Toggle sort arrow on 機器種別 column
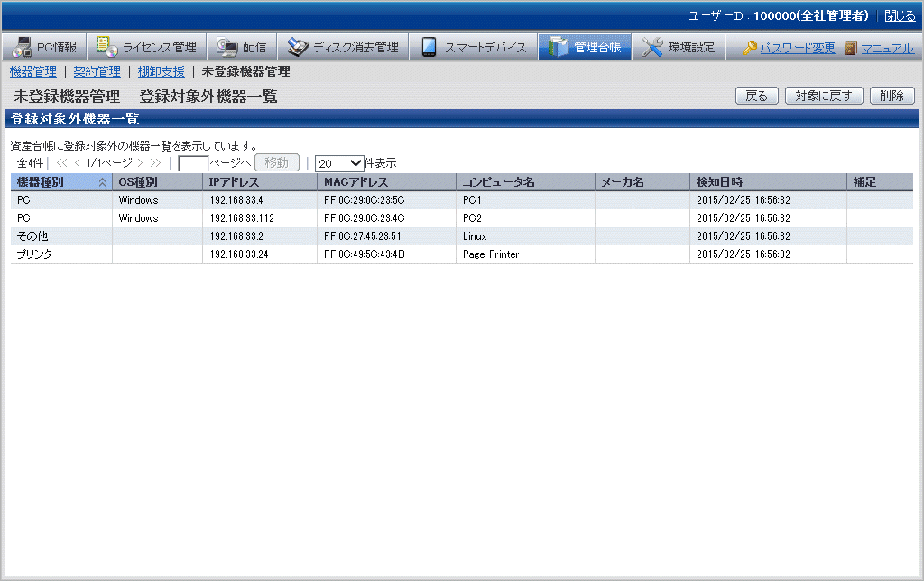The image size is (924, 581). pyautogui.click(x=102, y=182)
